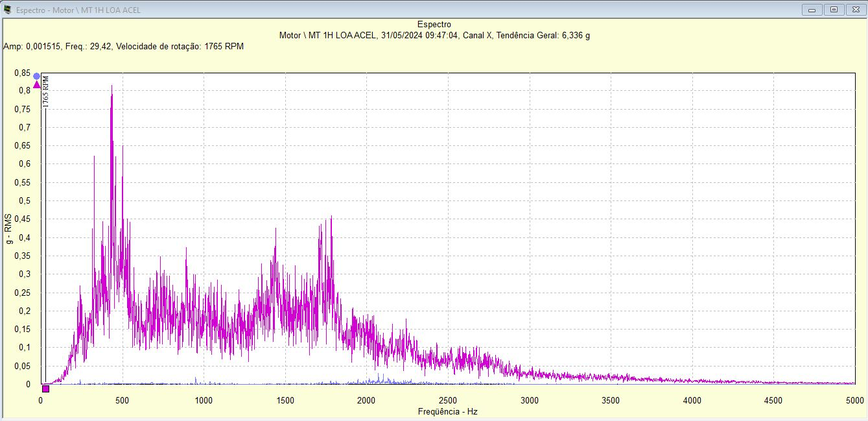The height and width of the screenshot is (421, 868).
Task: Click the 0,5 amplitude axis value
Action: 25,200
